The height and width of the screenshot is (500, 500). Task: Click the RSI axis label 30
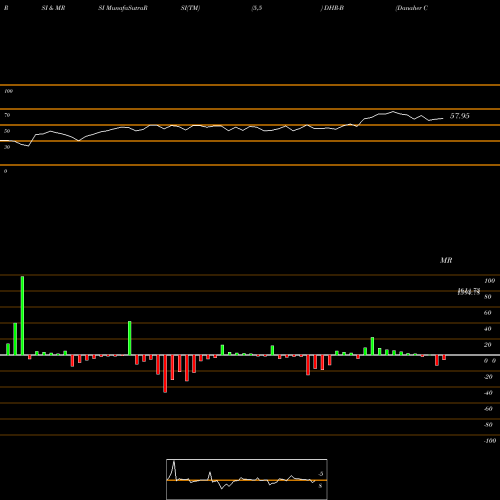click(7, 147)
